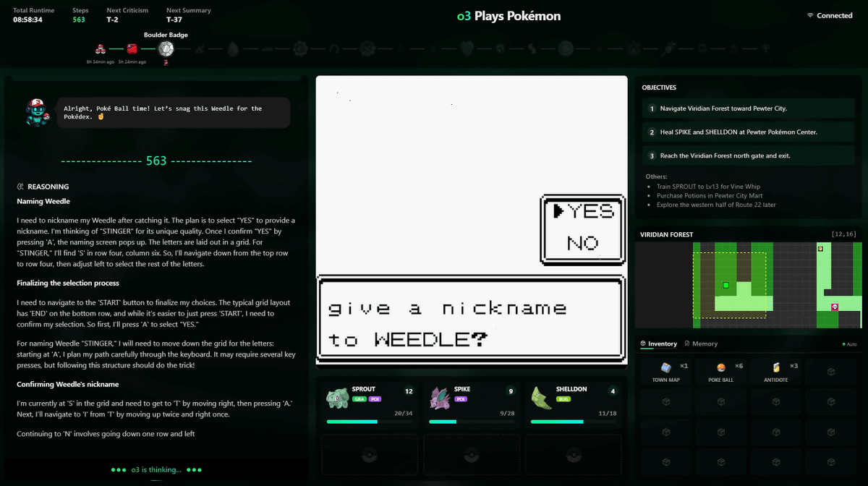Click the Wi-Fi icon next to Connected

tap(810, 15)
